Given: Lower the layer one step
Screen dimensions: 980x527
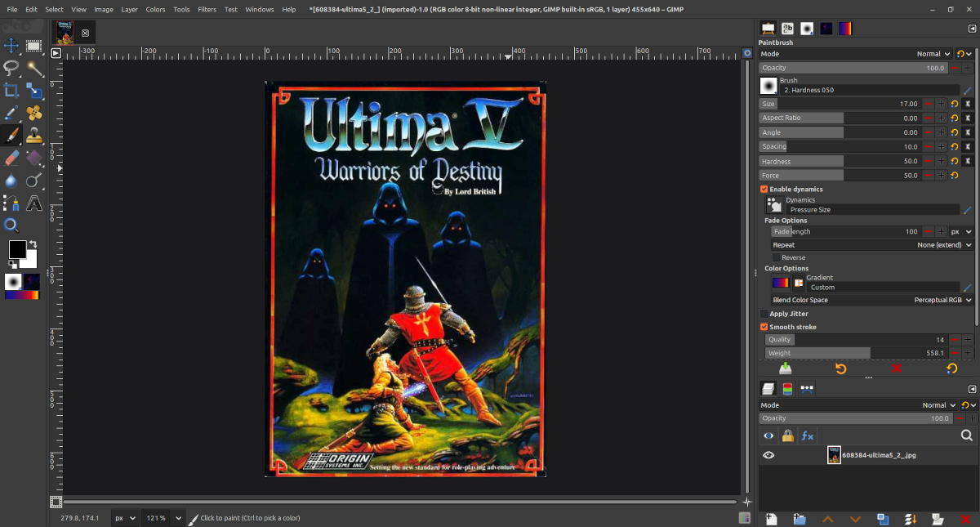Looking at the screenshot, I should (855, 519).
